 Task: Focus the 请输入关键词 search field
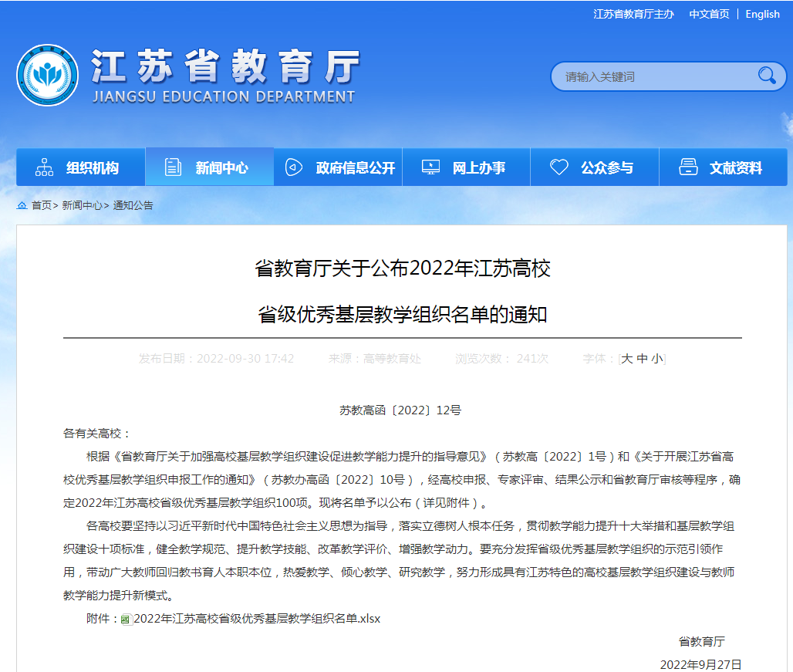656,76
